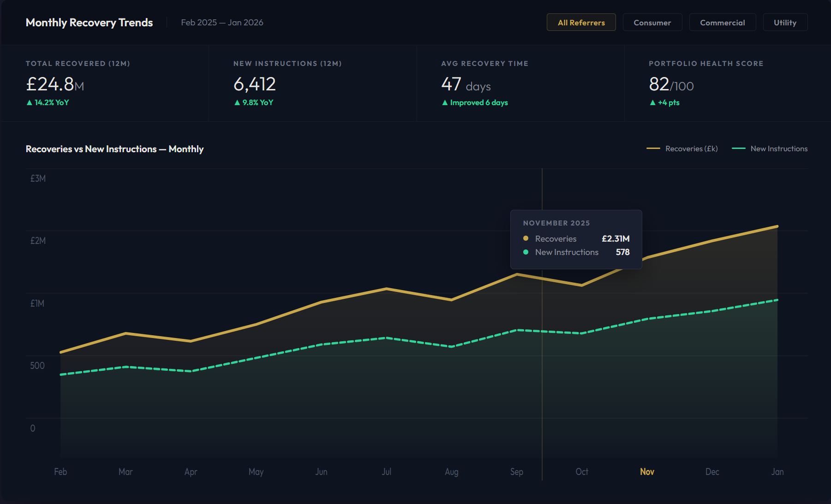Apply the Utility referrer filter
Screen dimensions: 831x504
coord(785,22)
